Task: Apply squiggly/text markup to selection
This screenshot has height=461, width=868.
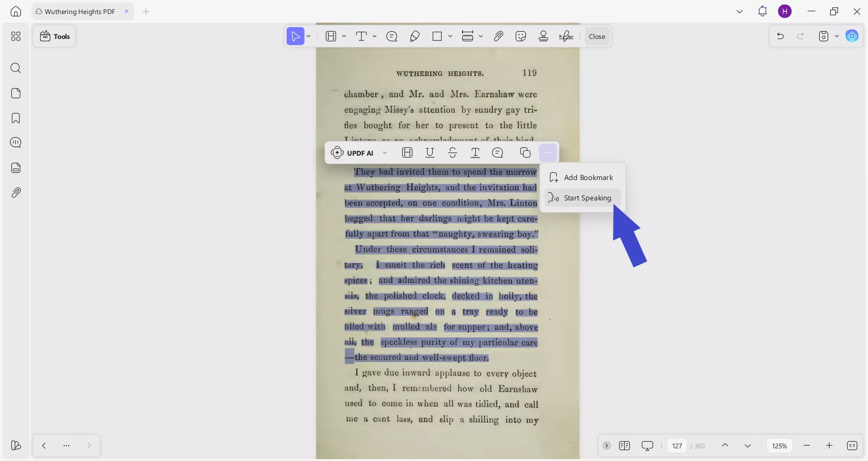Action: [475, 152]
